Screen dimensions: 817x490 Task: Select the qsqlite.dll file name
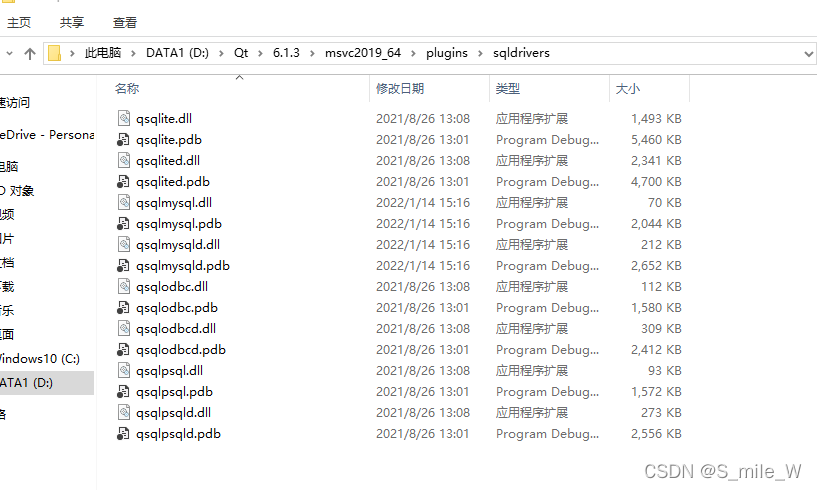point(164,119)
